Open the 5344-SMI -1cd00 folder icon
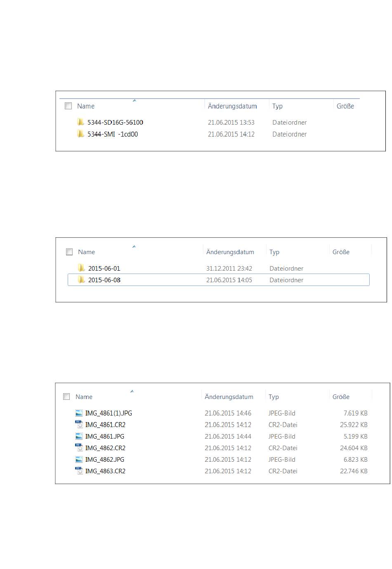392x569 pixels. [x=80, y=134]
